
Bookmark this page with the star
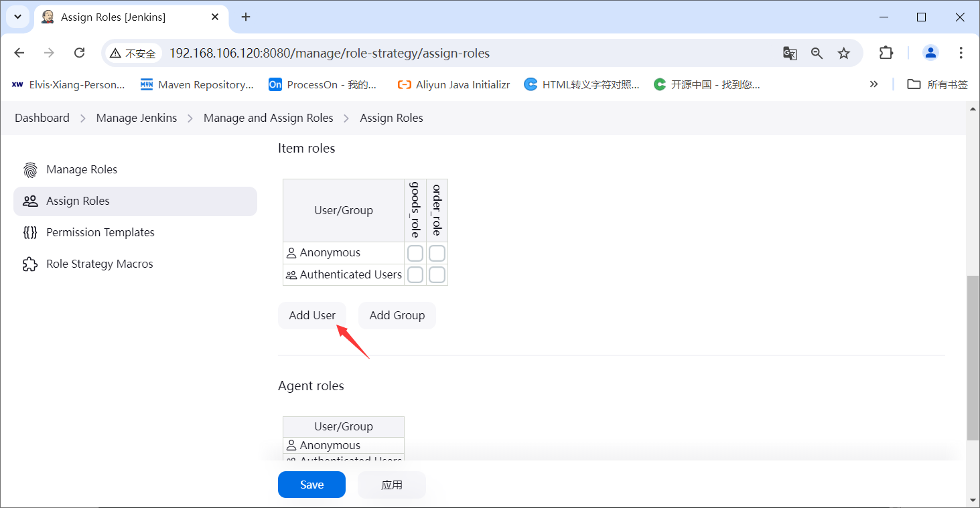pos(843,54)
